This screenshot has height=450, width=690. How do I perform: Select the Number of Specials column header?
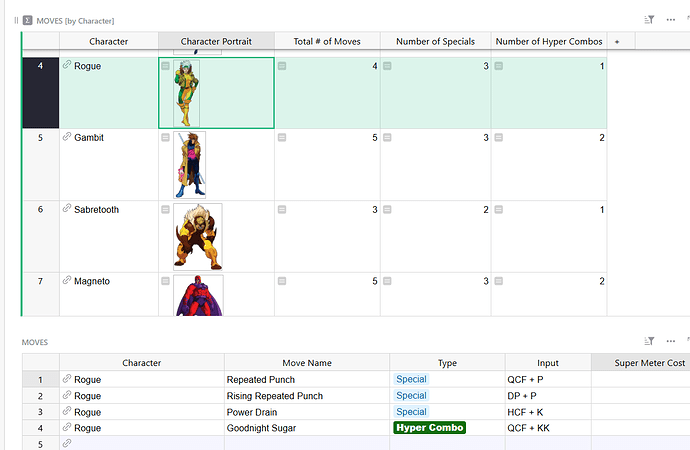click(x=435, y=41)
